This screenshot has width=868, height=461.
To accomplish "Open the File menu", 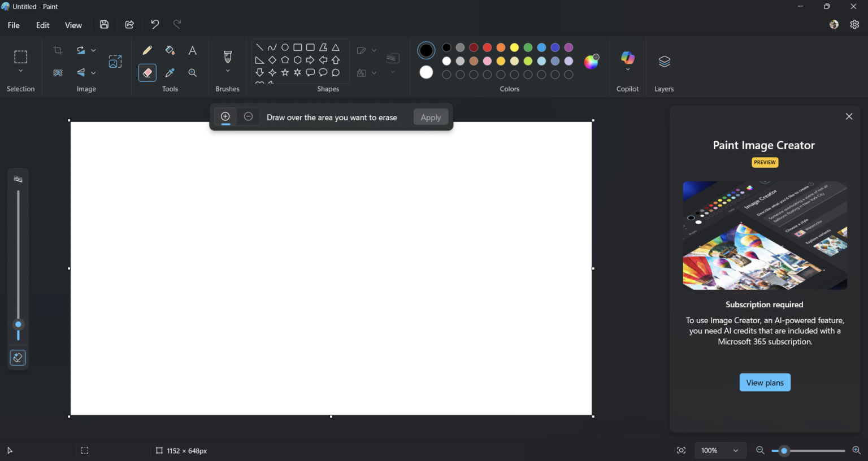I will 13,25.
